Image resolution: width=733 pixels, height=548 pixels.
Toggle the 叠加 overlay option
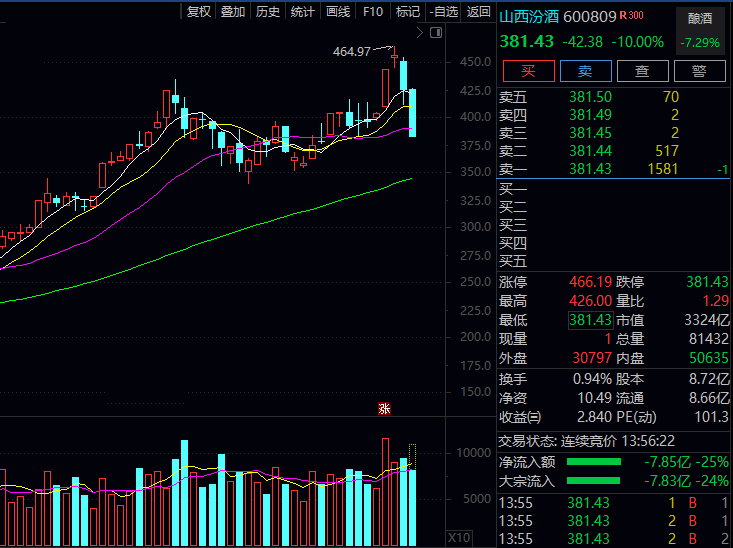pos(233,12)
